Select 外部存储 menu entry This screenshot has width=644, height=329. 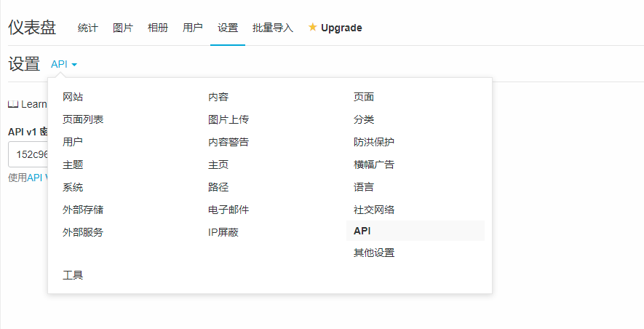pos(83,210)
